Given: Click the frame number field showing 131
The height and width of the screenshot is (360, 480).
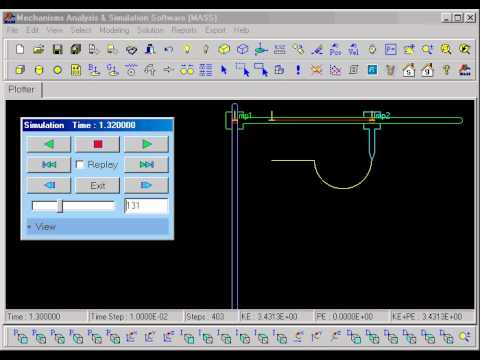Looking at the screenshot, I should click(146, 206).
